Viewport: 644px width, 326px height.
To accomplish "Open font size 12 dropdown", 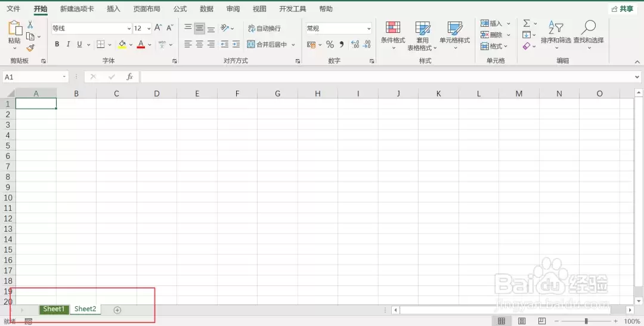I will pyautogui.click(x=148, y=29).
